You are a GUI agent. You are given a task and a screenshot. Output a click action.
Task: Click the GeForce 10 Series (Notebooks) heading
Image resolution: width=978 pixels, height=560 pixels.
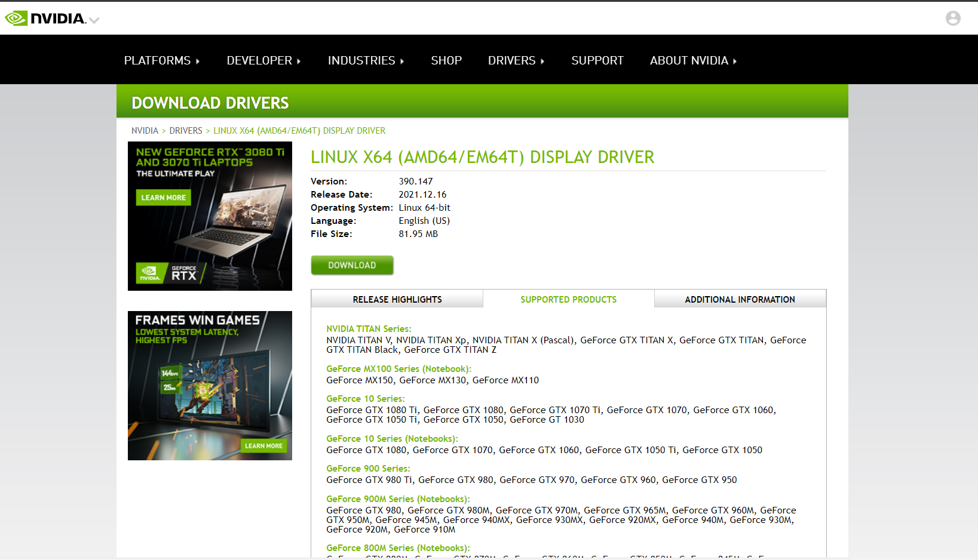[x=392, y=439]
